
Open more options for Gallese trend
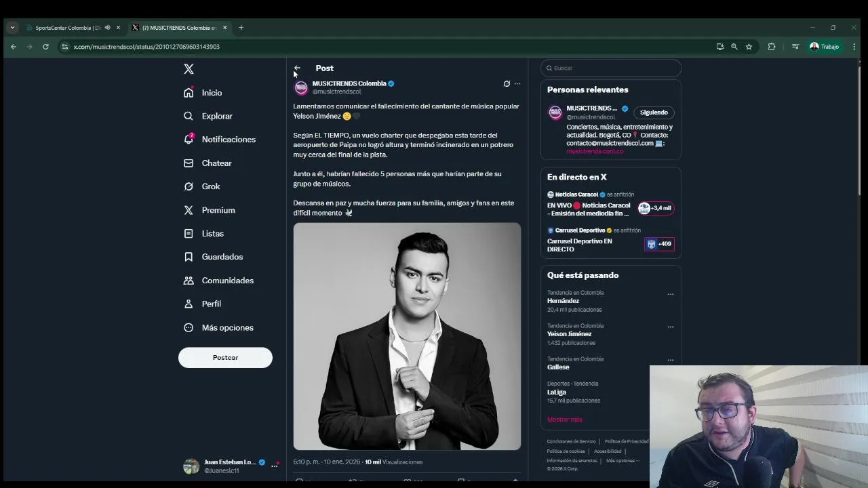[671, 360]
